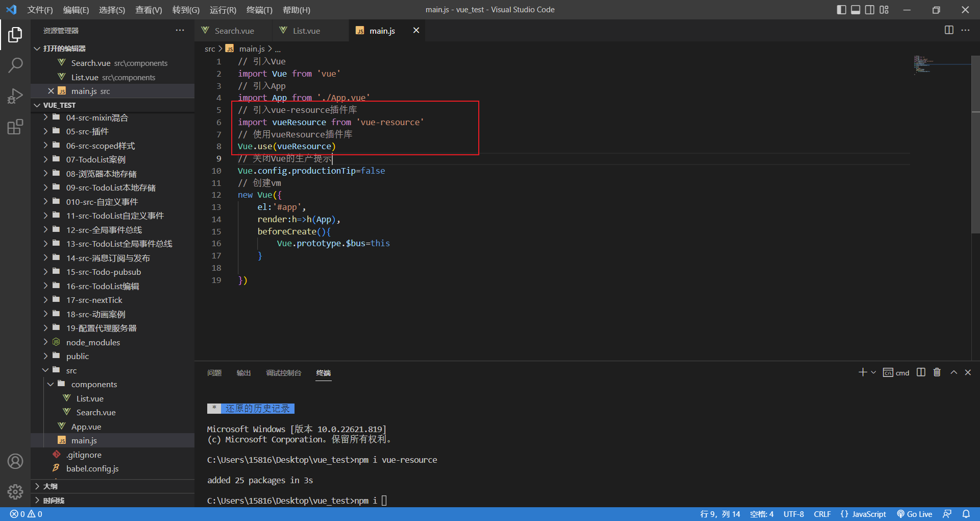Image resolution: width=980 pixels, height=521 pixels.
Task: Open the Accounts icon in activity bar
Action: pyautogui.click(x=15, y=461)
